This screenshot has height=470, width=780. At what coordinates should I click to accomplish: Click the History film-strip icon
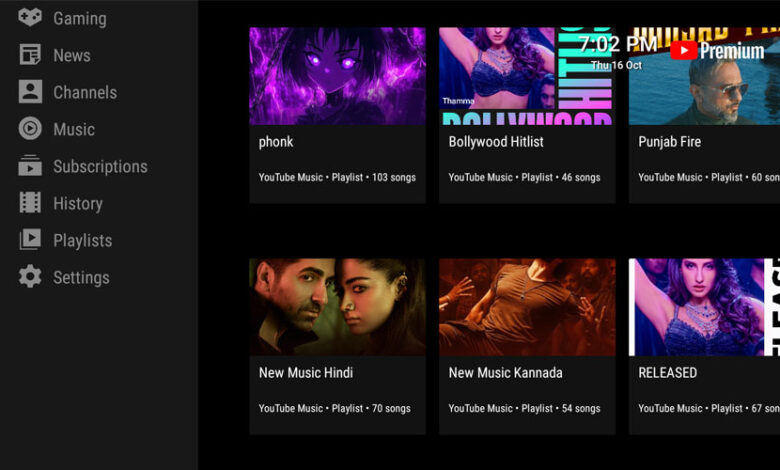point(30,203)
